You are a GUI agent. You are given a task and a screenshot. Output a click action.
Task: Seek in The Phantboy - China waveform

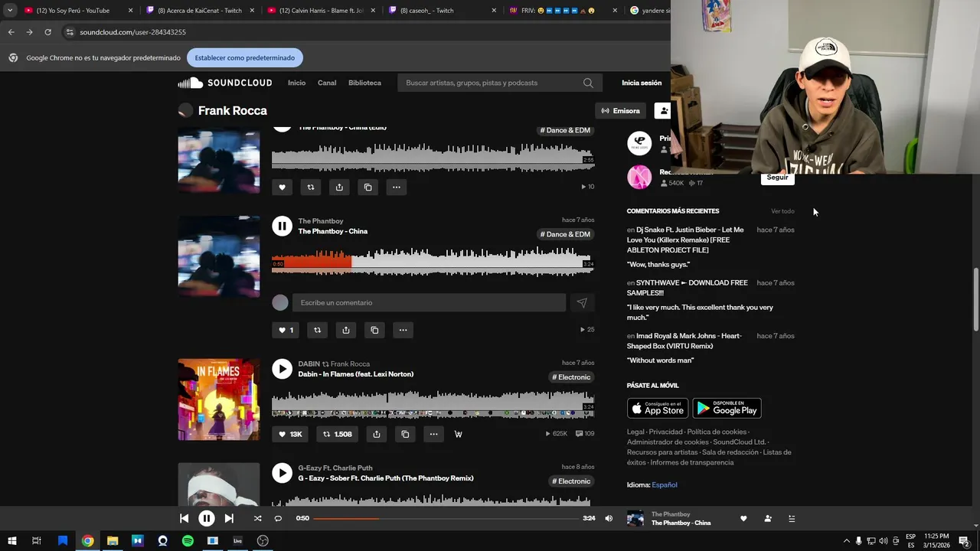tap(433, 261)
